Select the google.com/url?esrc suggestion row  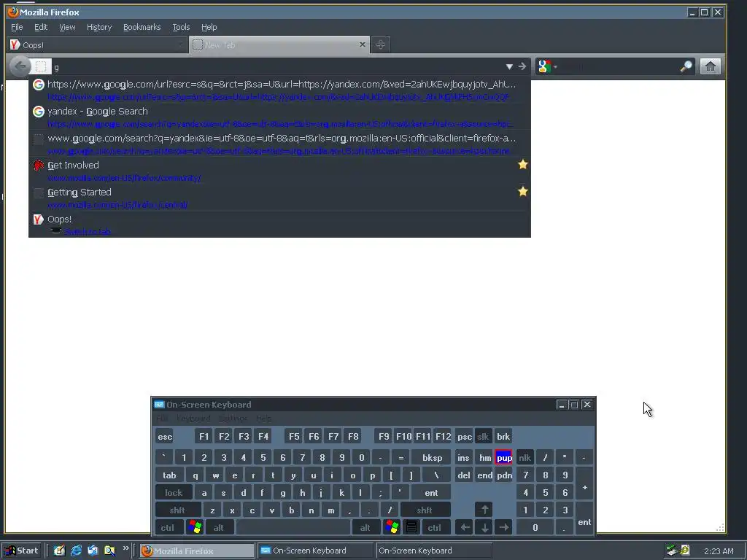click(279, 90)
